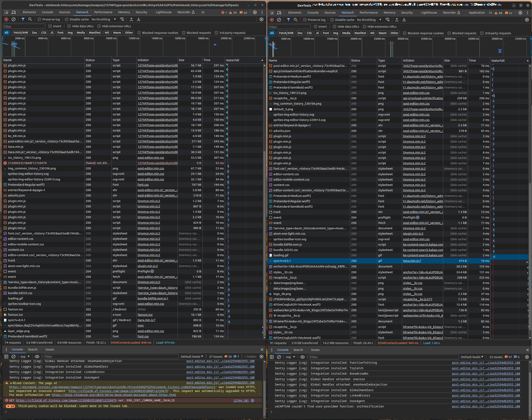Filter requests by Fetch/XHR in right DevTools
The image size is (532, 420).
(286, 33)
